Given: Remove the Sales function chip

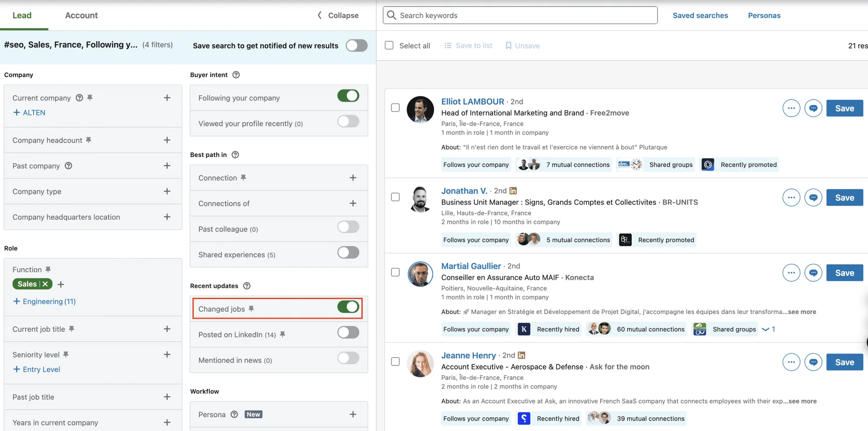Looking at the screenshot, I should pyautogui.click(x=45, y=284).
